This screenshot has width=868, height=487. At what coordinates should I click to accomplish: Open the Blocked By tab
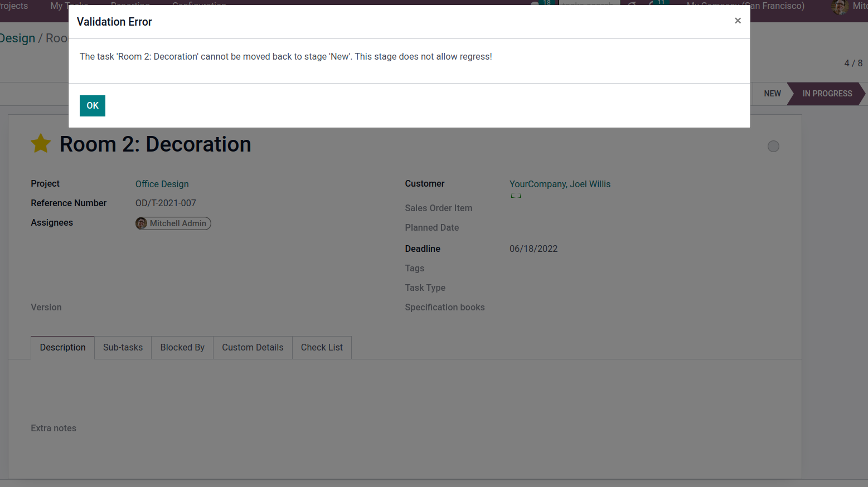point(182,347)
